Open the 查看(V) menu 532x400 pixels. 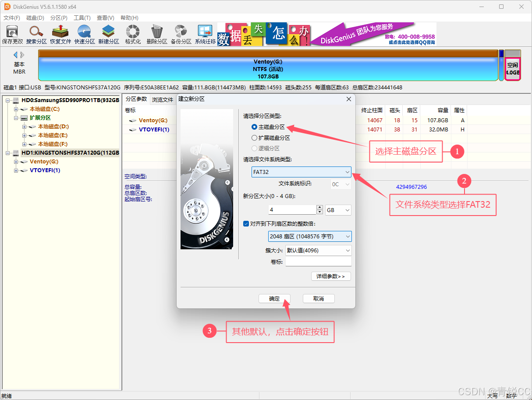tap(105, 18)
